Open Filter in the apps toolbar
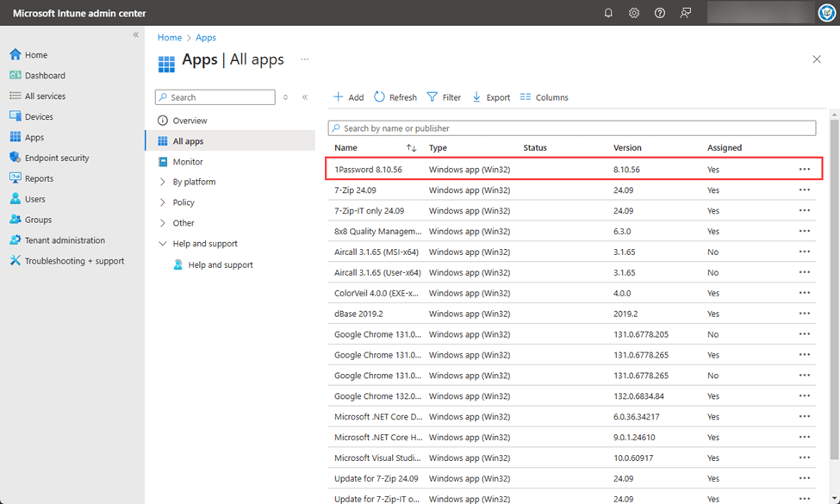The height and width of the screenshot is (504, 840). pos(444,97)
